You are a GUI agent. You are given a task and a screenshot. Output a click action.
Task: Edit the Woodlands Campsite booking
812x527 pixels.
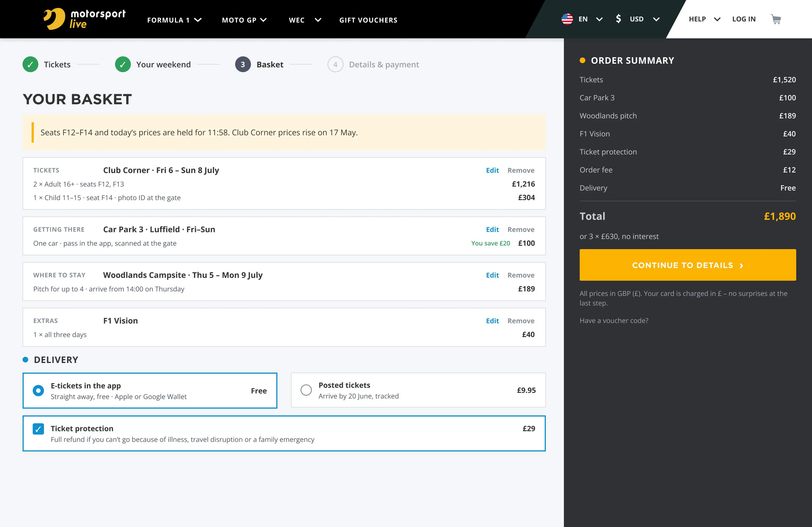pos(492,275)
